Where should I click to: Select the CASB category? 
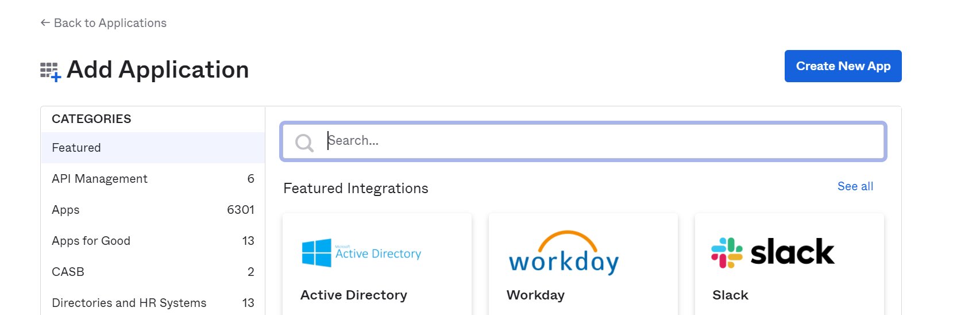[x=68, y=272]
